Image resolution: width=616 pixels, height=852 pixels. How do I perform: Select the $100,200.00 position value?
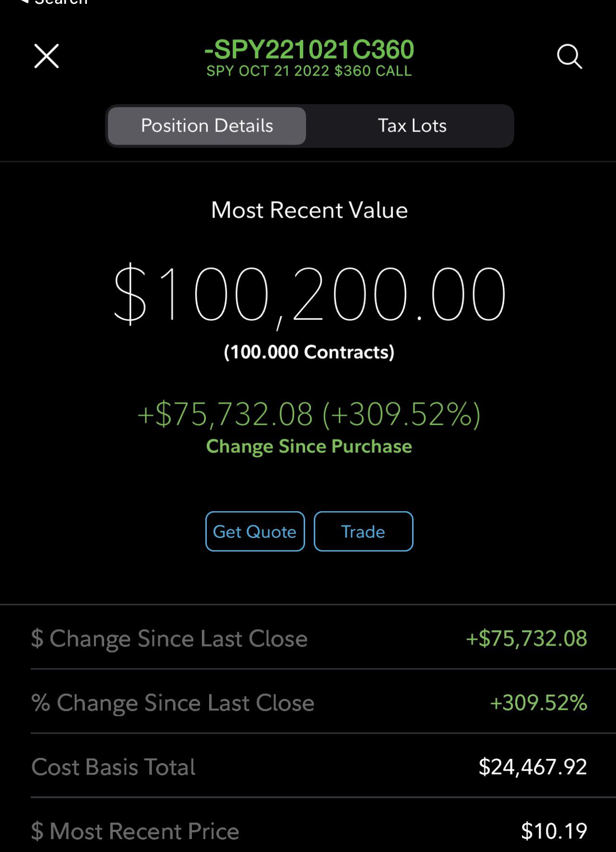point(309,294)
